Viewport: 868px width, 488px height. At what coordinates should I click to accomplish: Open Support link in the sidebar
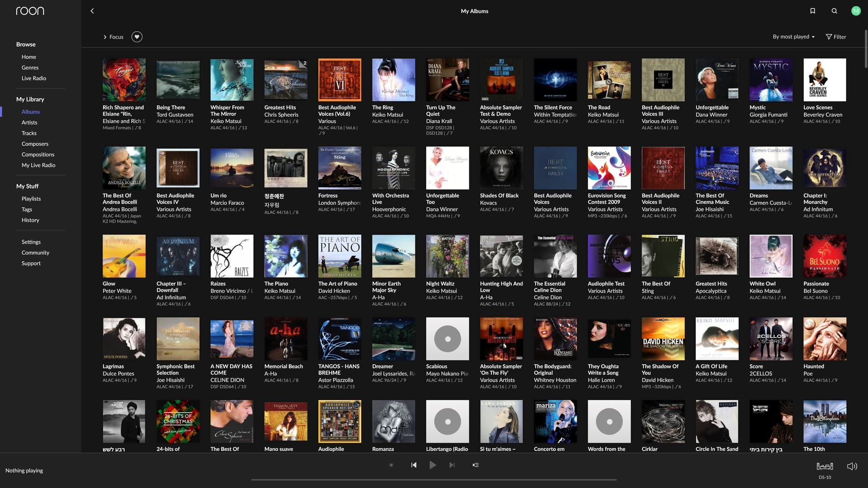coord(31,263)
